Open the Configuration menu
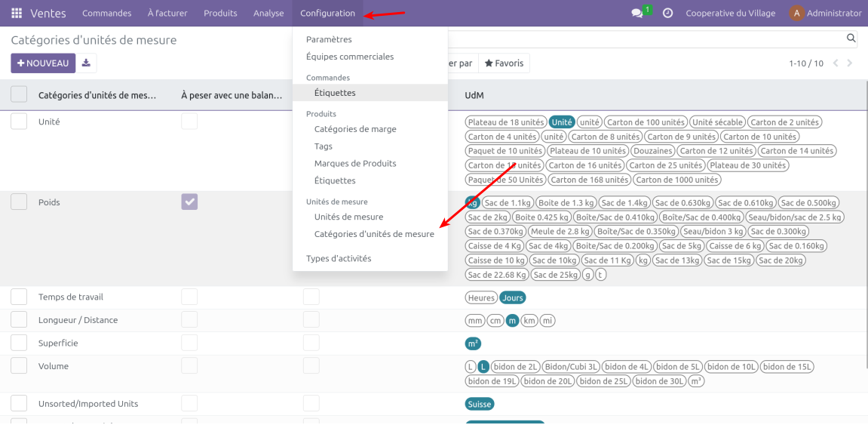This screenshot has height=425, width=868. [327, 13]
